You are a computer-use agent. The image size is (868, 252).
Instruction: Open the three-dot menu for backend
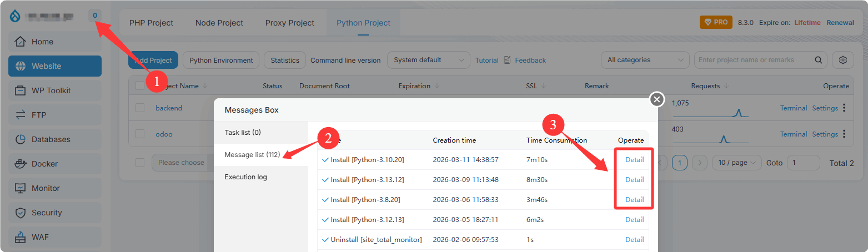click(x=844, y=108)
